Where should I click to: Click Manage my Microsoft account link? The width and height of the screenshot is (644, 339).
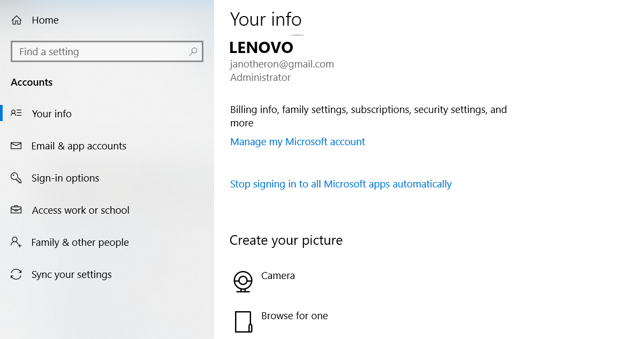point(298,142)
